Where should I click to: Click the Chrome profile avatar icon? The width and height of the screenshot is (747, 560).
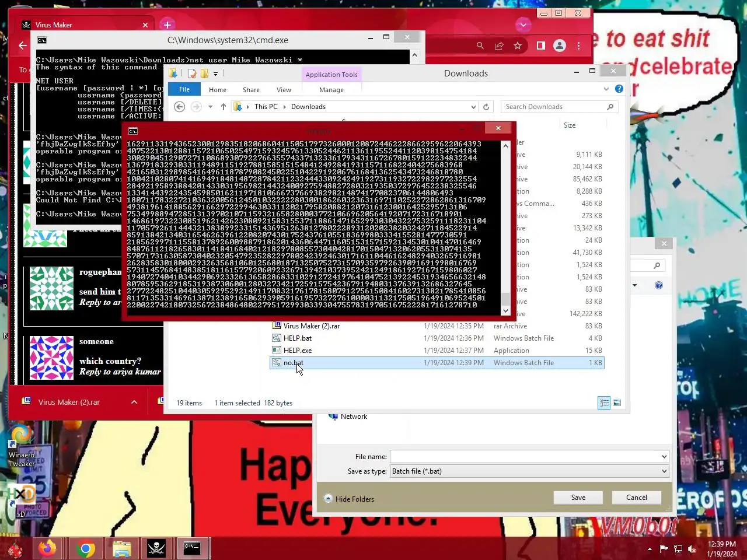(x=560, y=45)
